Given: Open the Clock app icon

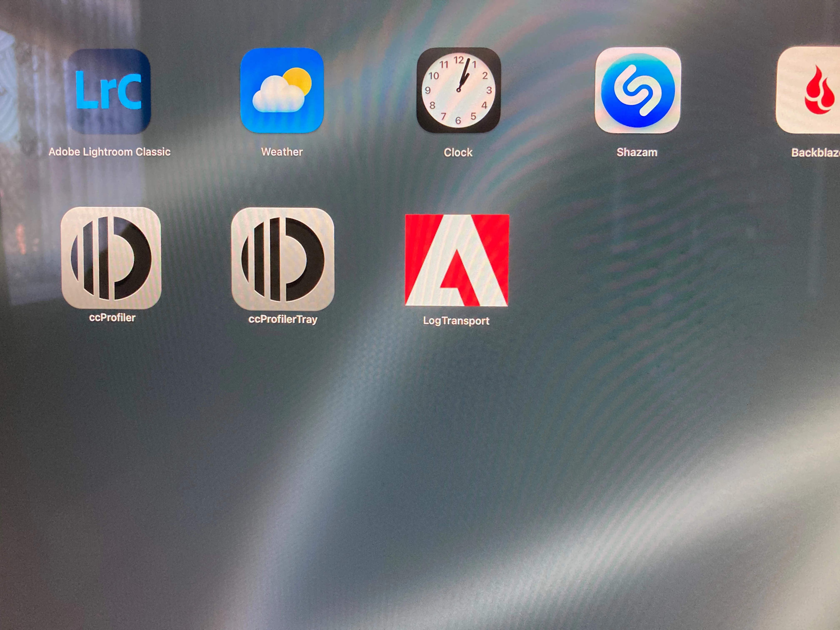Looking at the screenshot, I should pos(458,90).
